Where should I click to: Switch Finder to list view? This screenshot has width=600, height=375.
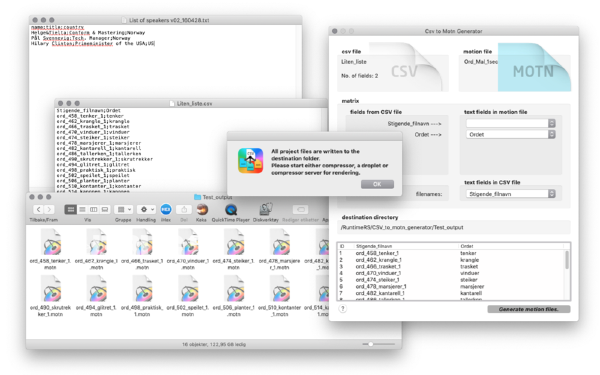coord(82,209)
